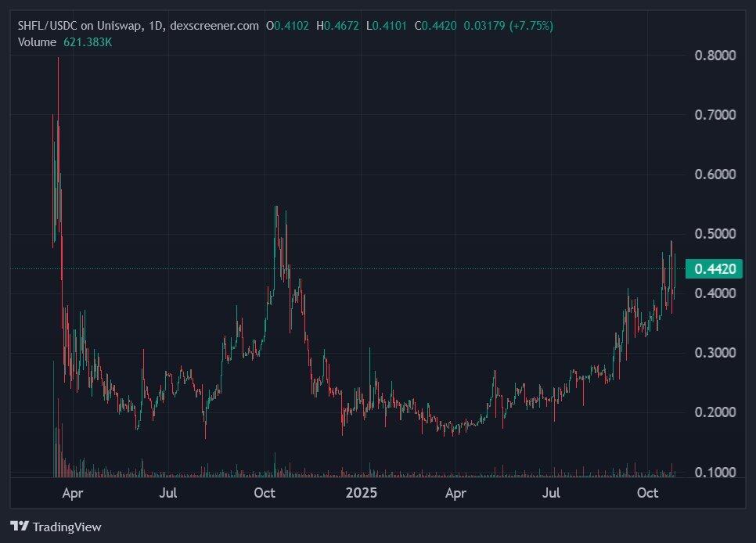This screenshot has height=543, width=756.
Task: Click the 0.8000 price axis label
Action: (715, 56)
